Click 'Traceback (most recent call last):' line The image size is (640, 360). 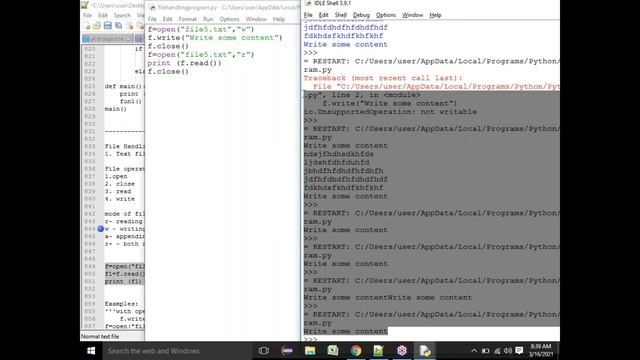coord(383,78)
